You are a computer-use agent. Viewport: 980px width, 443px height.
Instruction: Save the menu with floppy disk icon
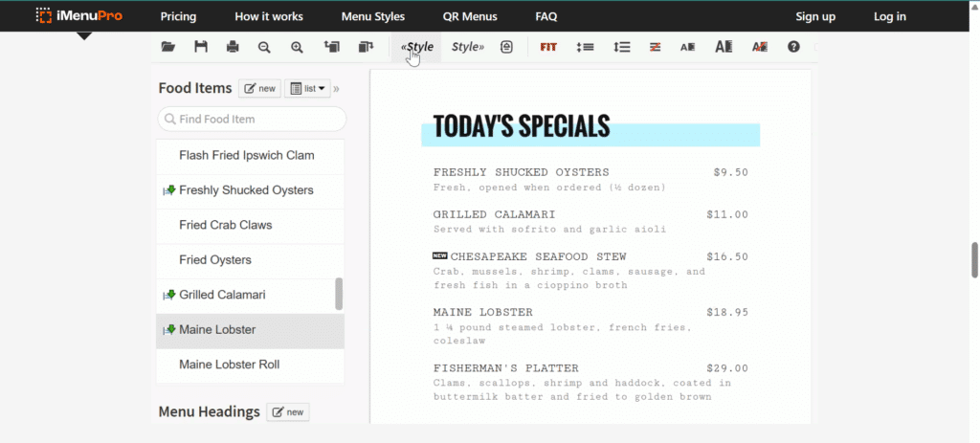tap(201, 47)
